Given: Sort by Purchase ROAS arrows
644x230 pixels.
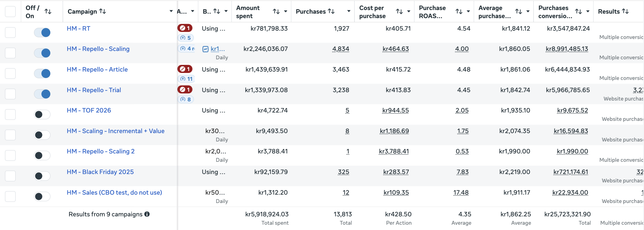Looking at the screenshot, I should pyautogui.click(x=459, y=11).
